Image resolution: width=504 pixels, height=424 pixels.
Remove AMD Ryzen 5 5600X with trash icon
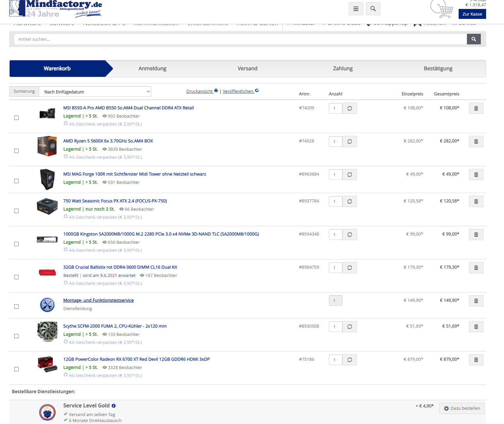(476, 141)
